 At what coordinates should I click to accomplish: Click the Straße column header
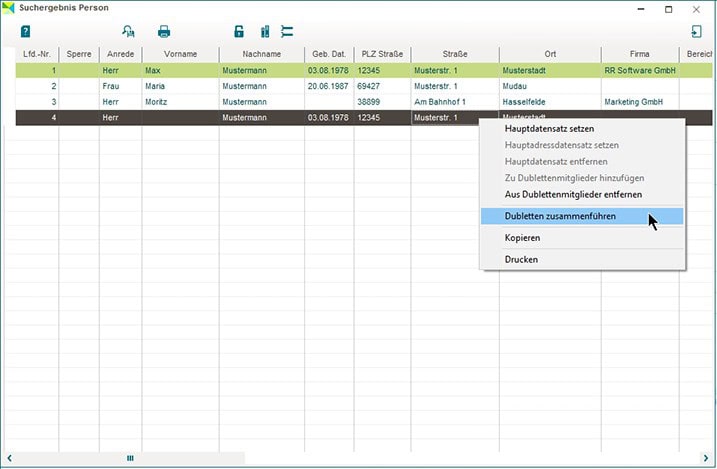(x=455, y=54)
